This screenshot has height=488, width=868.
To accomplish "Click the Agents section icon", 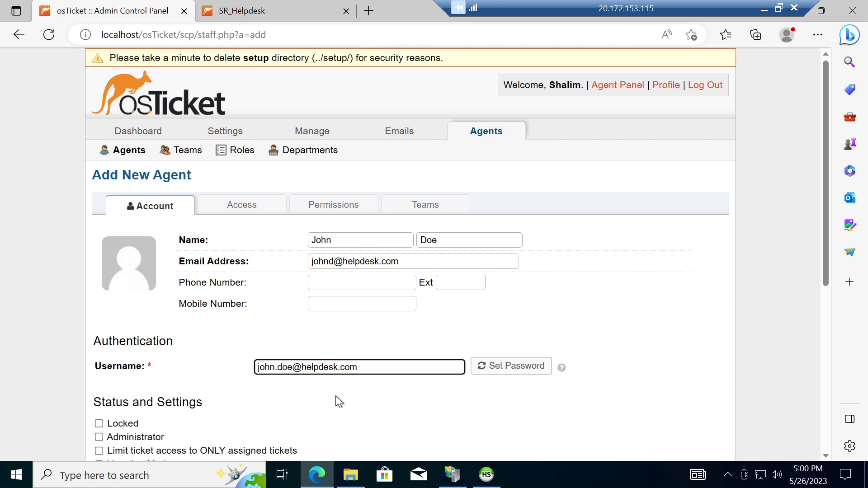I will 104,150.
